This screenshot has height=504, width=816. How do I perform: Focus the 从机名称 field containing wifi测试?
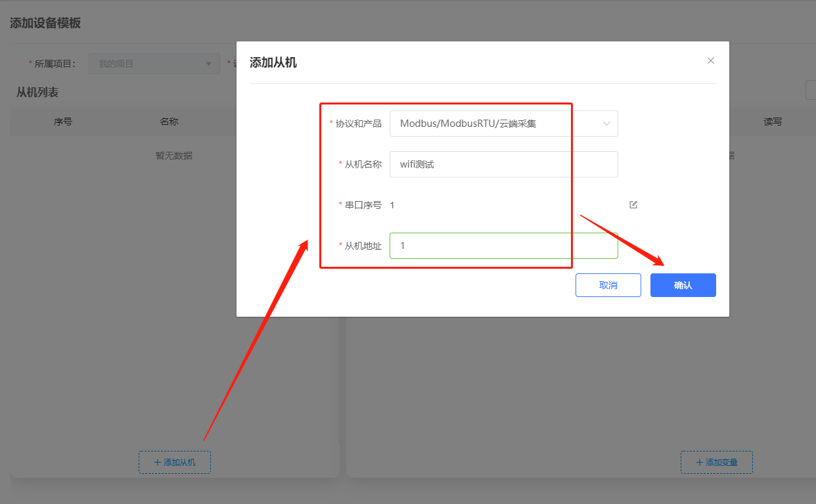[x=503, y=164]
